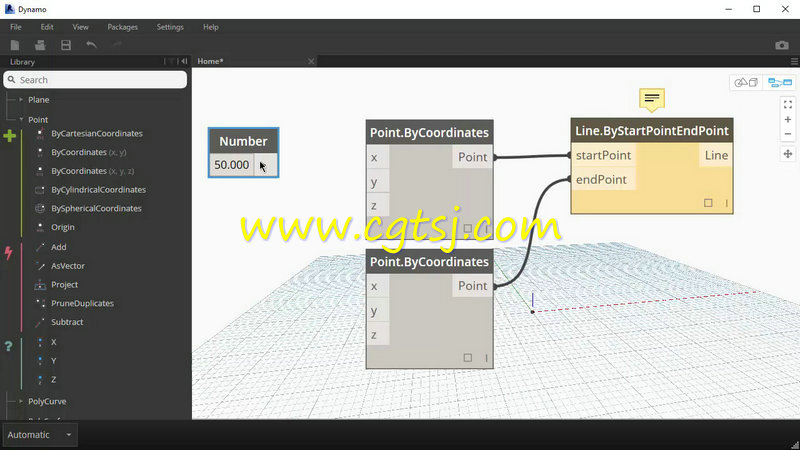
Task: Click the Redo toolbar icon
Action: click(117, 45)
